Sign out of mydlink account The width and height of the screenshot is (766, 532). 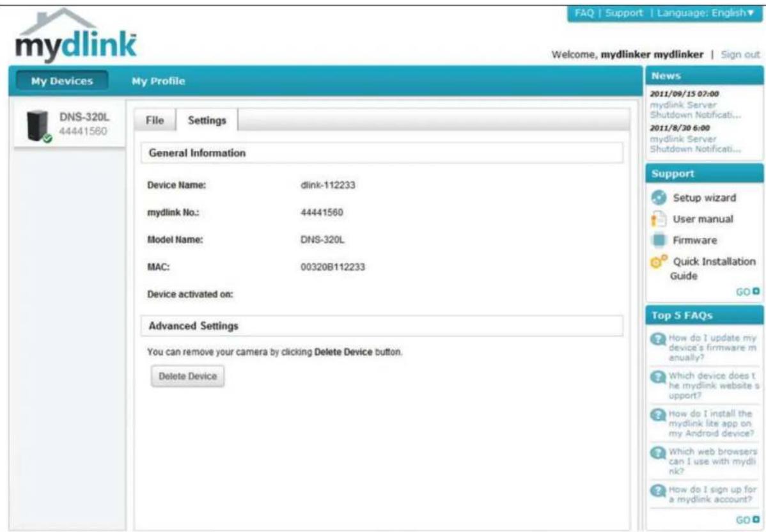[740, 55]
